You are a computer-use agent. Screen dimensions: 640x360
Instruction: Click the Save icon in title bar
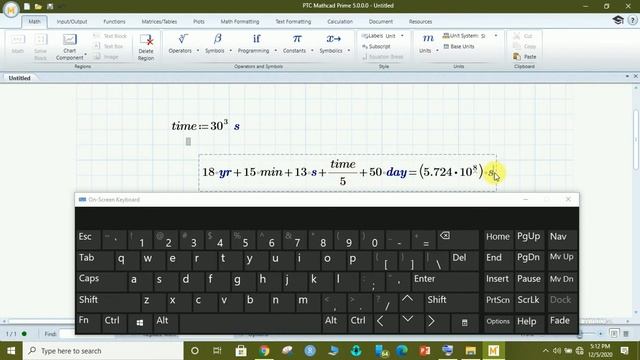click(50, 6)
